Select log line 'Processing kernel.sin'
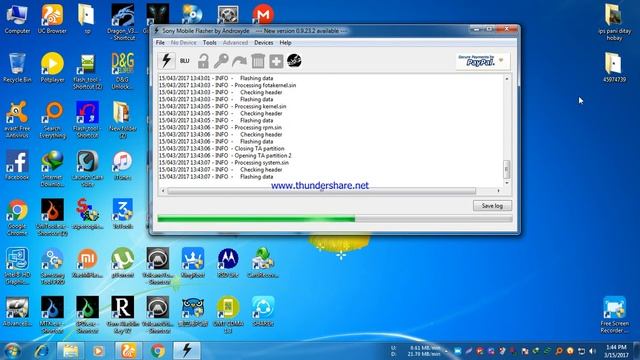This screenshot has height=360, width=640. pyautogui.click(x=222, y=106)
